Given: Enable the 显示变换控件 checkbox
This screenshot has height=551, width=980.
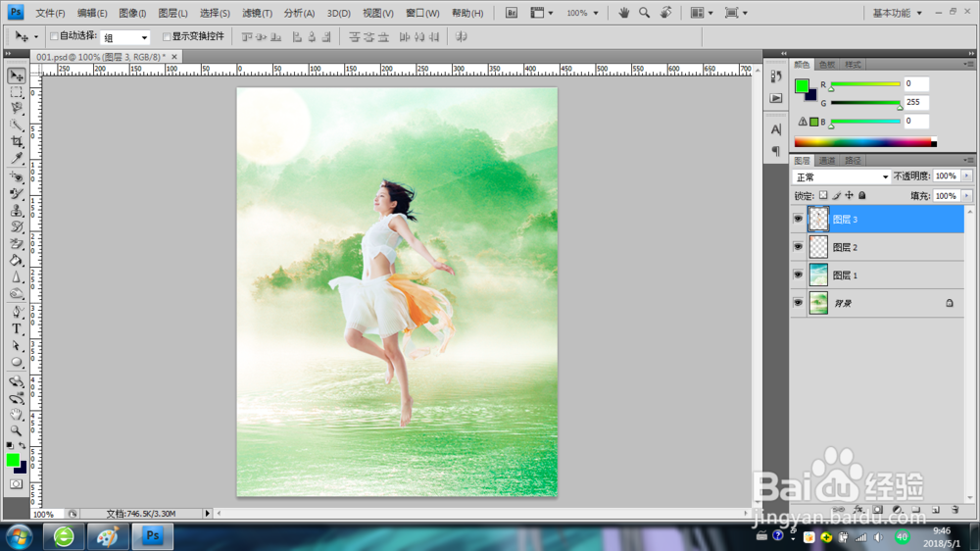Looking at the screenshot, I should 167,36.
